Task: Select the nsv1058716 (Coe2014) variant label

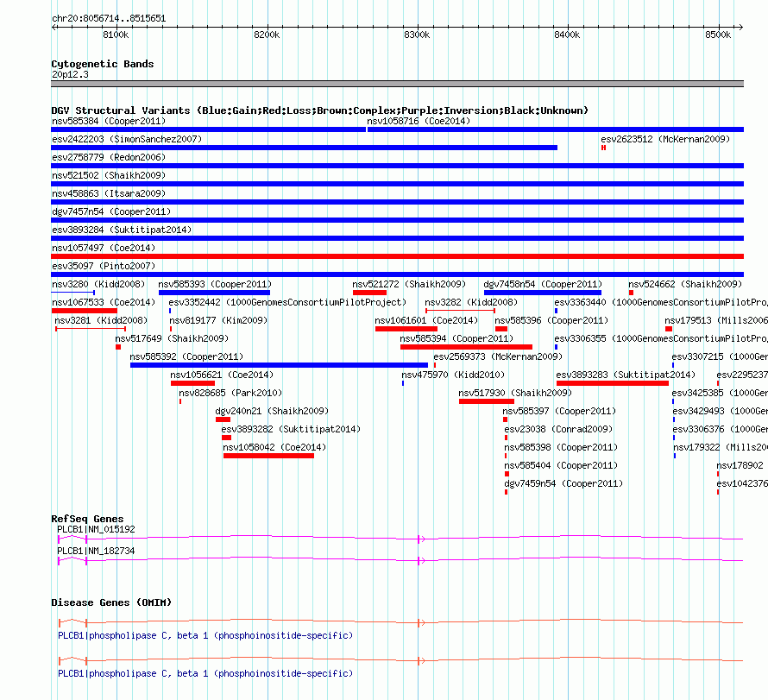Action: click(419, 121)
